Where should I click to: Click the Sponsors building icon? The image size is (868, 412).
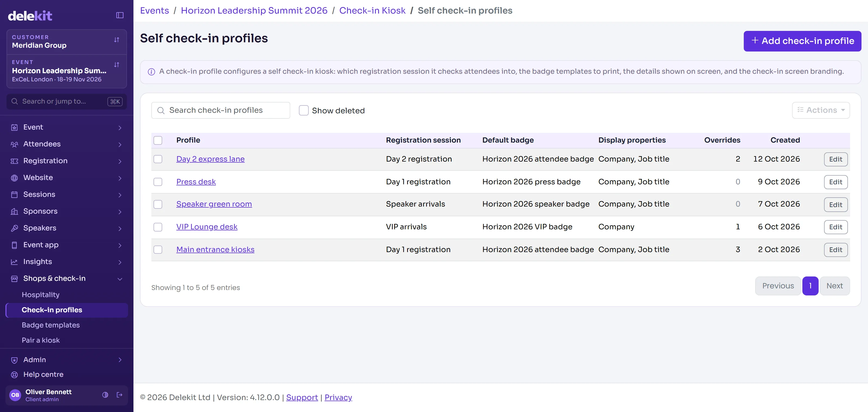(14, 211)
